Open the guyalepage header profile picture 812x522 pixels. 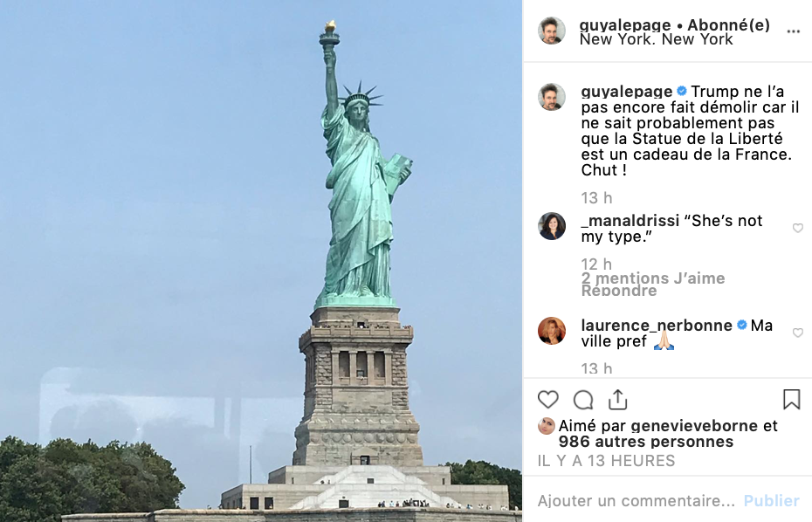tap(552, 31)
